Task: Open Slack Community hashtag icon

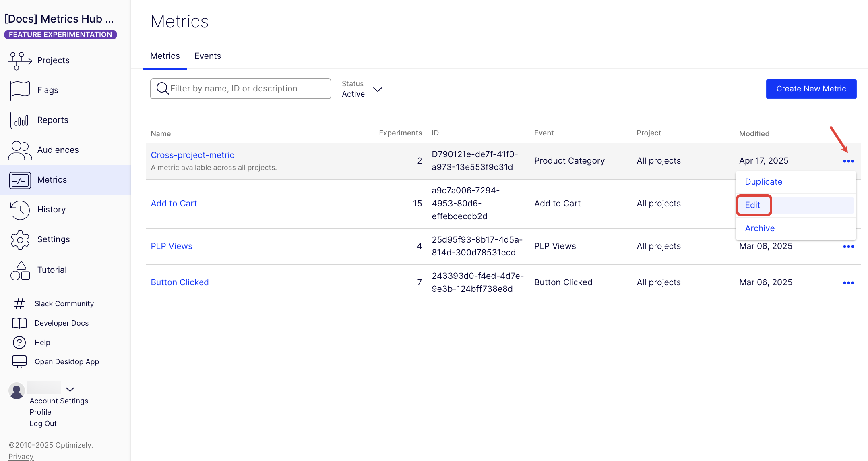Action: (19, 304)
